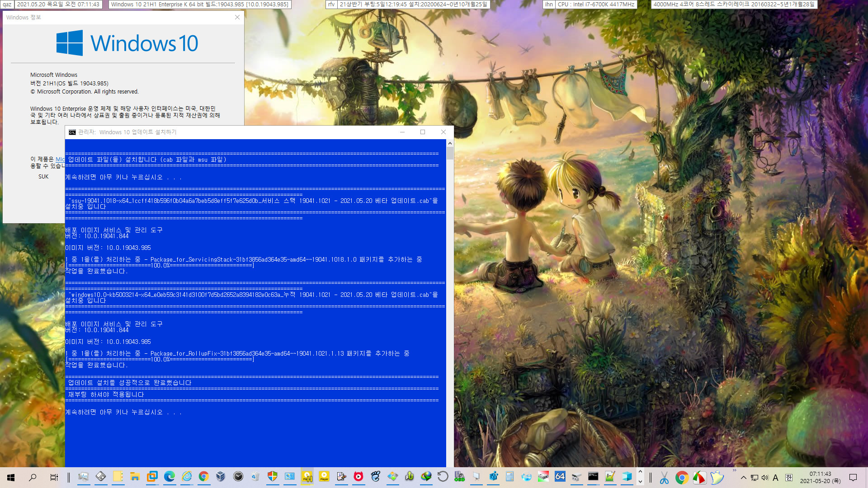Viewport: 868px width, 488px height.
Task: Launch the scissors snipping tool icon
Action: (x=664, y=478)
